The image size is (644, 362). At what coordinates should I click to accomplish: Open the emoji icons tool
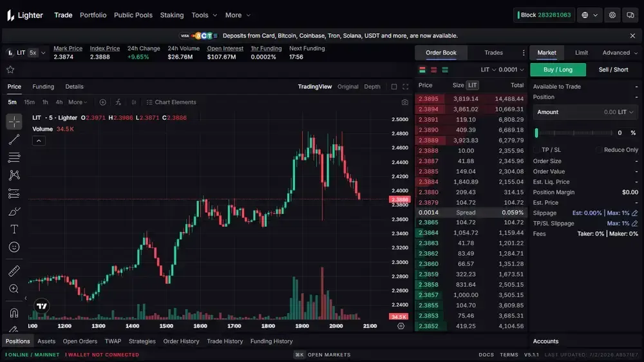point(14,247)
